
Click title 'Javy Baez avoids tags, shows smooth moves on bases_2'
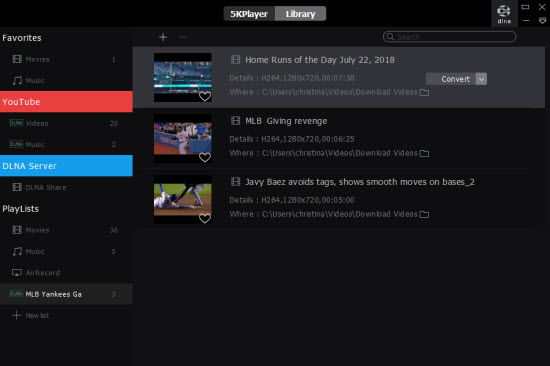point(360,182)
